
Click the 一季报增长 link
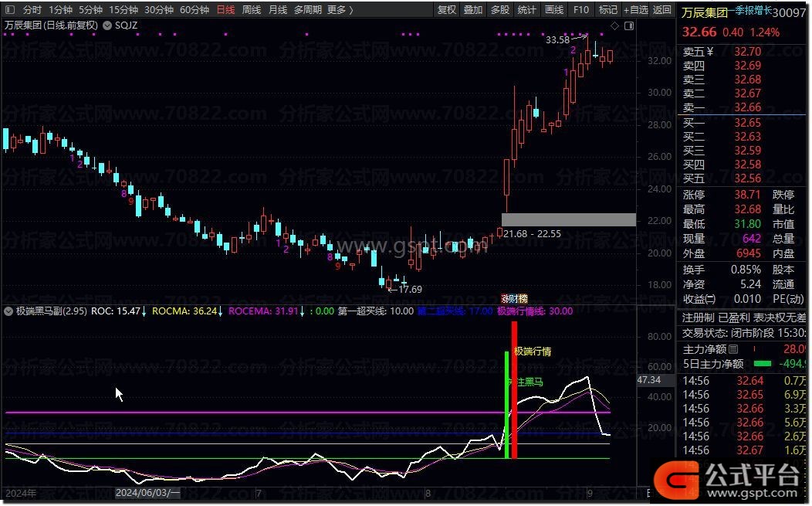[x=750, y=10]
